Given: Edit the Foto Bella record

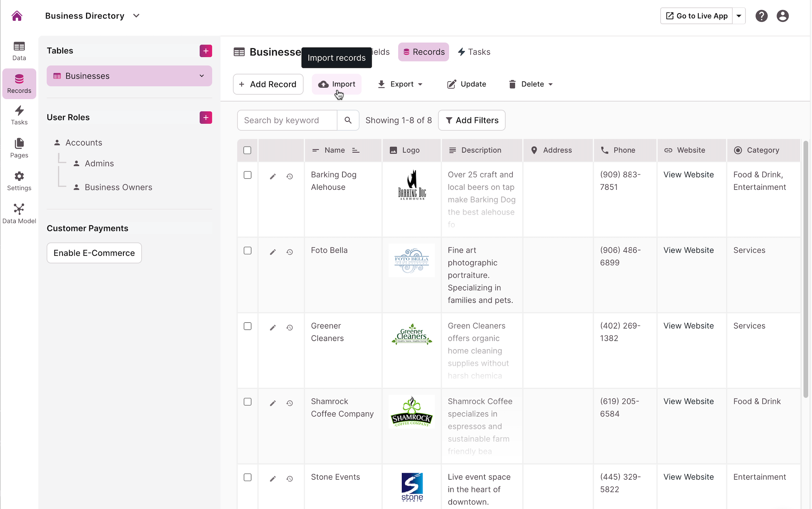Looking at the screenshot, I should [273, 252].
